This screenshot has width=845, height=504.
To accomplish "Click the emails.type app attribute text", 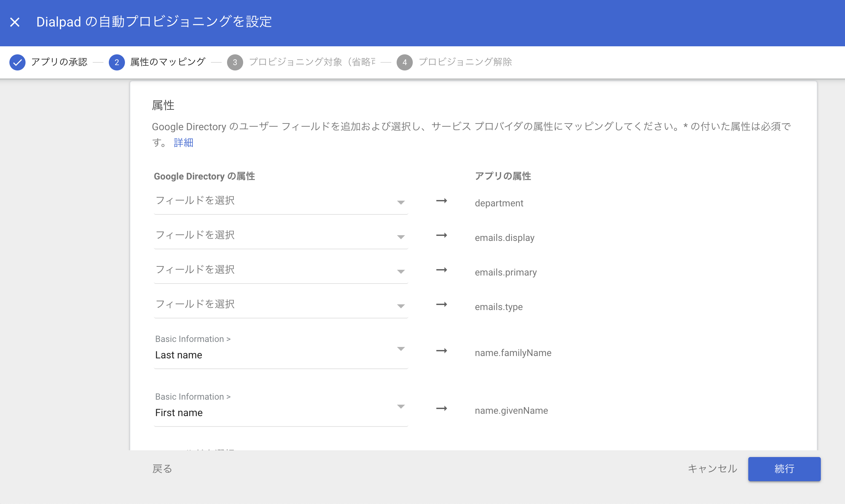I will (x=499, y=307).
